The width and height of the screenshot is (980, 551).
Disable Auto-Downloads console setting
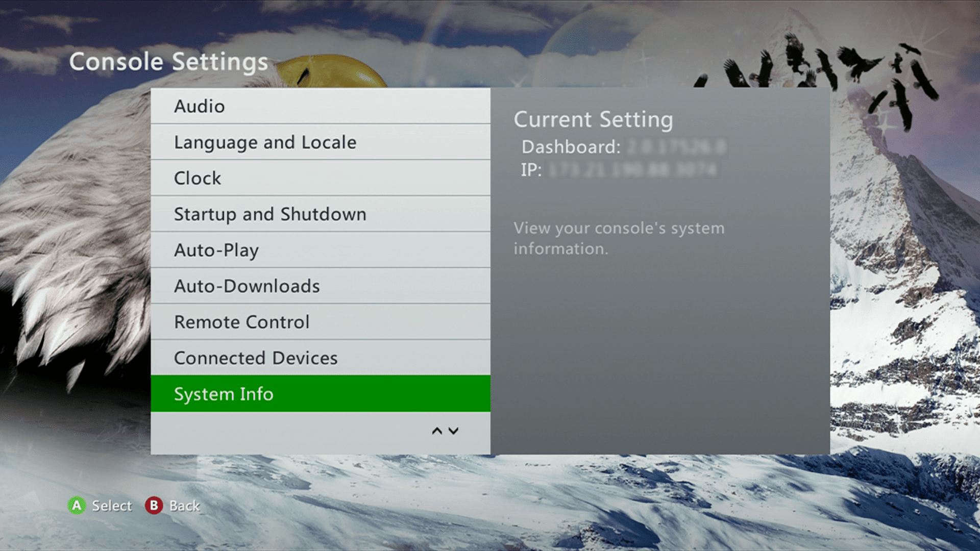pyautogui.click(x=321, y=286)
